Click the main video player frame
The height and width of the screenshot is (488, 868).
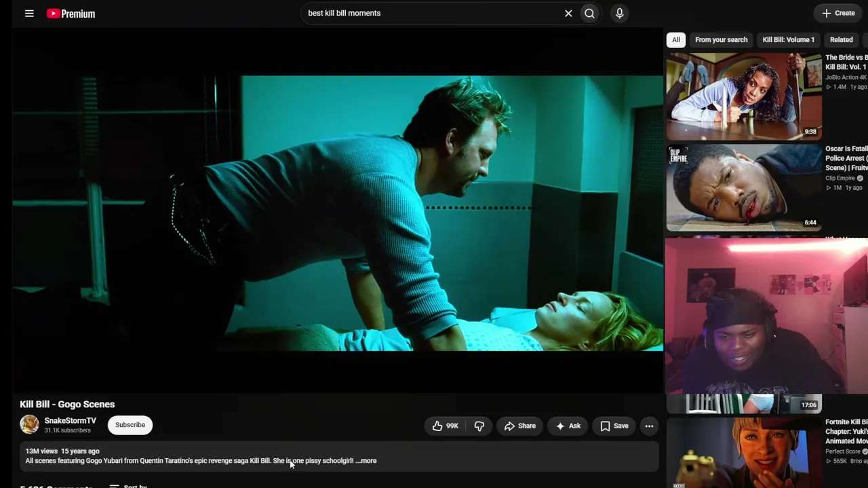pos(338,210)
